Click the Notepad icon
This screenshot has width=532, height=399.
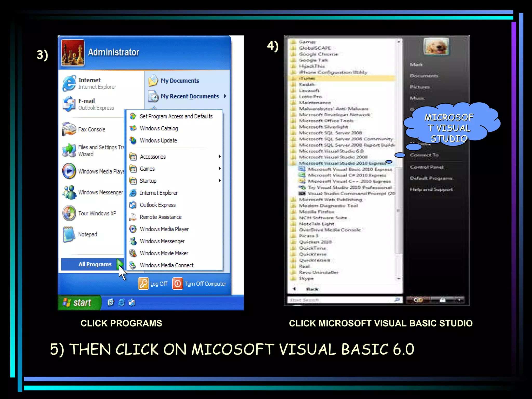click(x=69, y=234)
